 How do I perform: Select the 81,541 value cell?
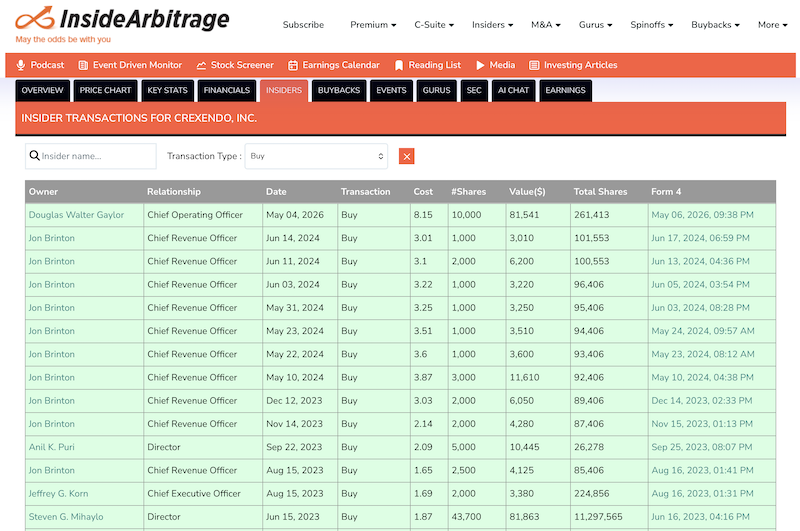pos(538,215)
